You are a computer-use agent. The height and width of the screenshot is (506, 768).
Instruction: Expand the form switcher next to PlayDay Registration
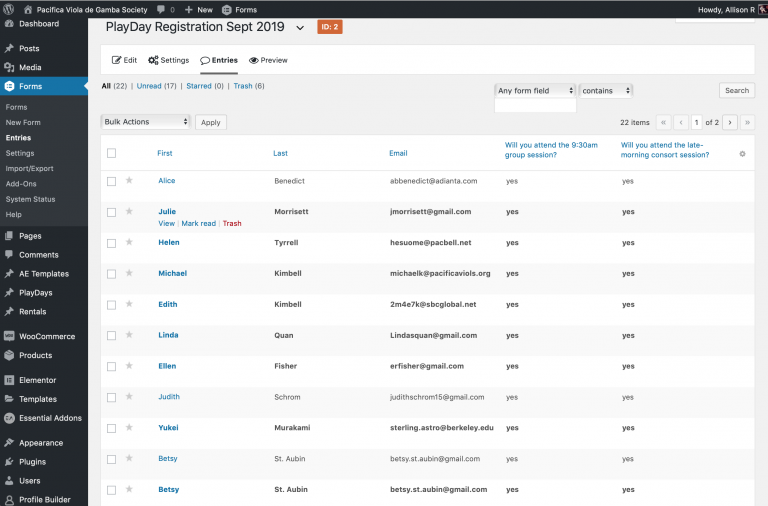pyautogui.click(x=300, y=28)
